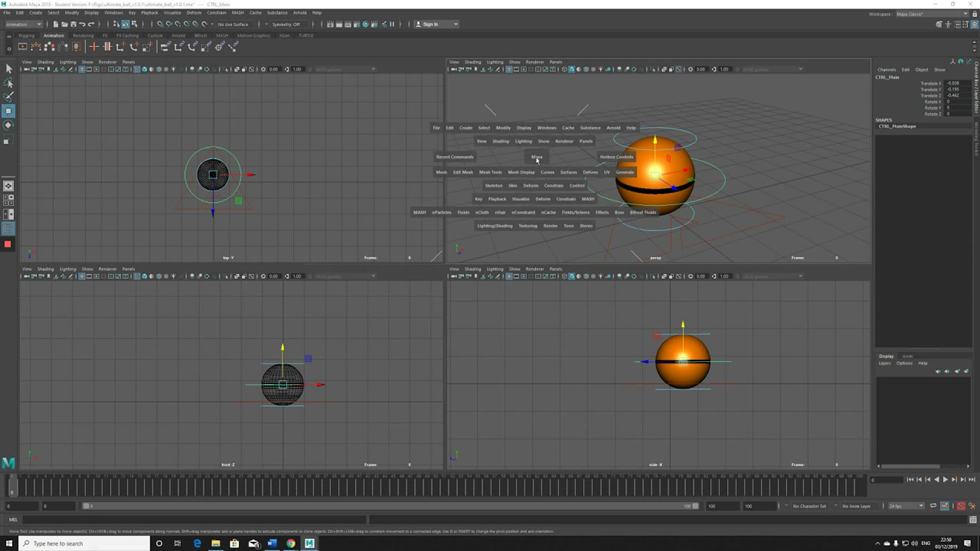
Task: Click Skeleton in the hotbox
Action: tap(493, 186)
